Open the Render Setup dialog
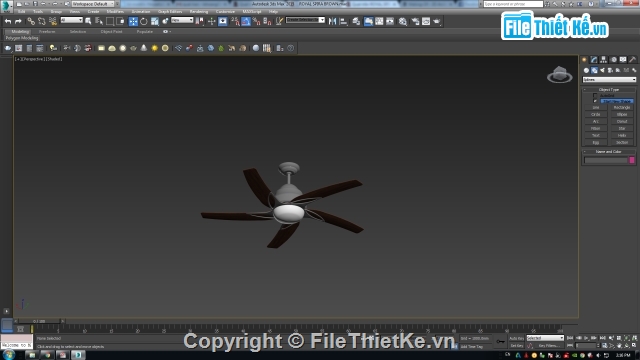The image size is (640, 360). [x=416, y=21]
